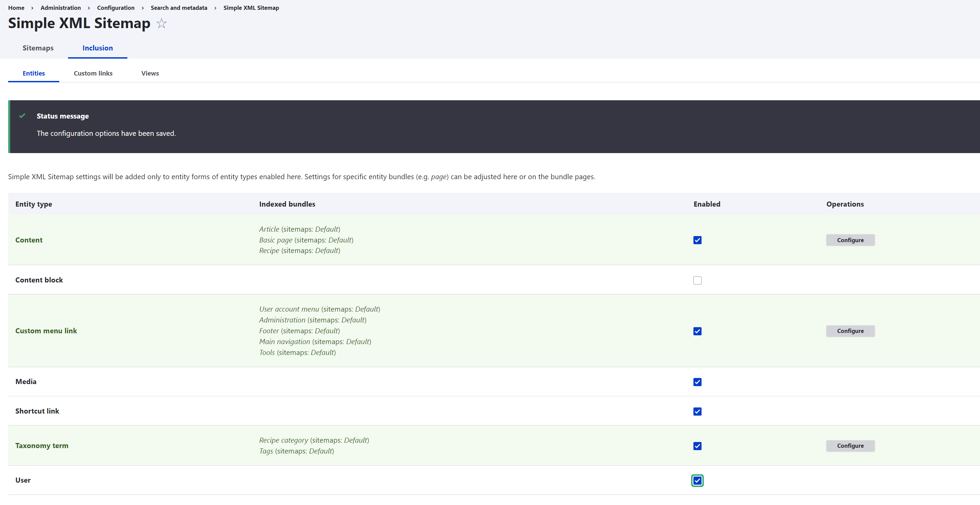Select the Entities secondary tab
The image size is (980, 505).
click(x=34, y=73)
